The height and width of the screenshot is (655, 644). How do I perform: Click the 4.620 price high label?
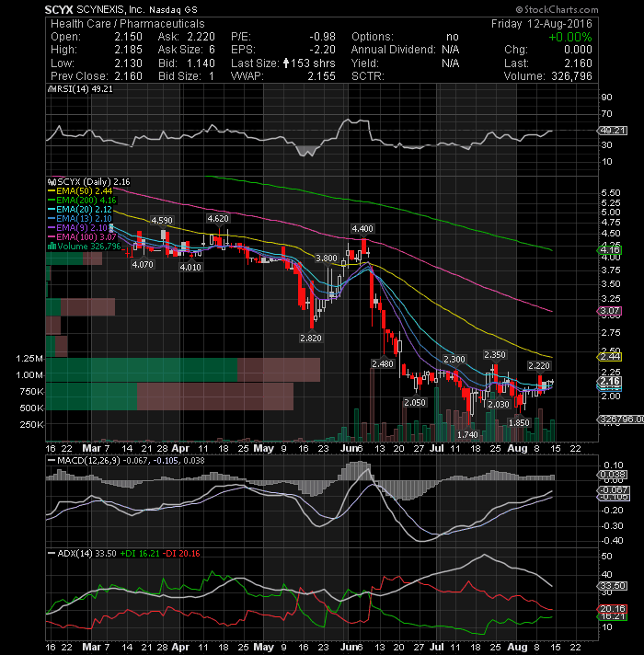tap(218, 218)
